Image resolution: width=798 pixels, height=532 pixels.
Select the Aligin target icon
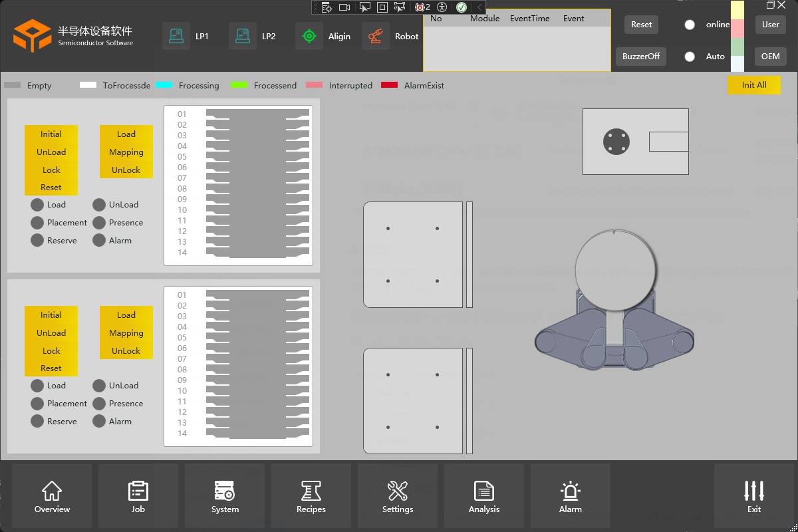[309, 36]
